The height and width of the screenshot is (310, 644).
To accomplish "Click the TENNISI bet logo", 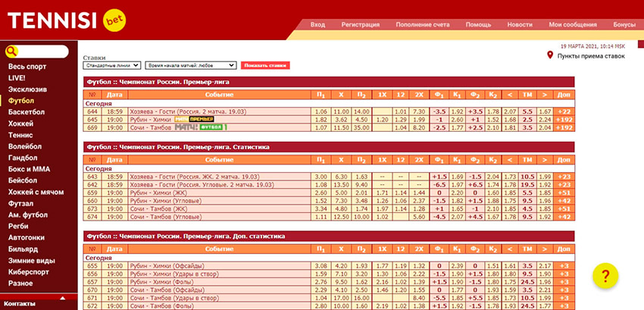I will tap(67, 20).
